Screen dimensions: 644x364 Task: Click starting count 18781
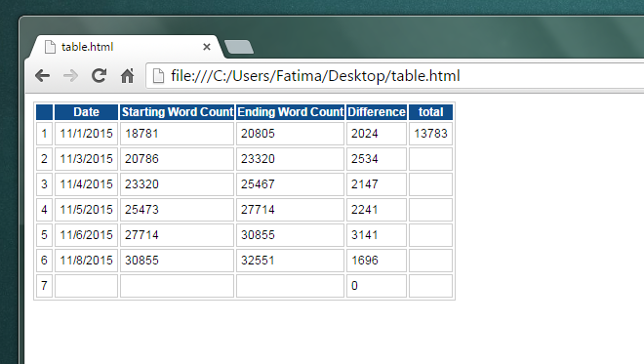click(x=177, y=134)
